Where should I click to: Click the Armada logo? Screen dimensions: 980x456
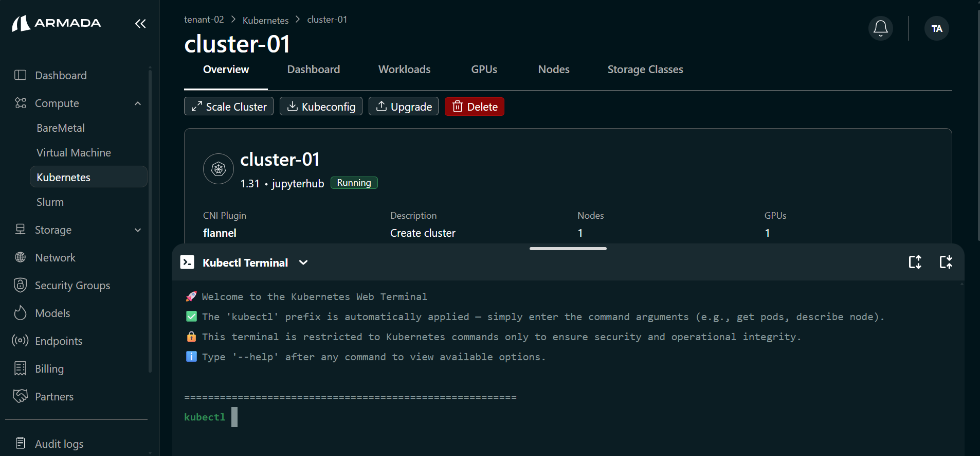pyautogui.click(x=57, y=23)
